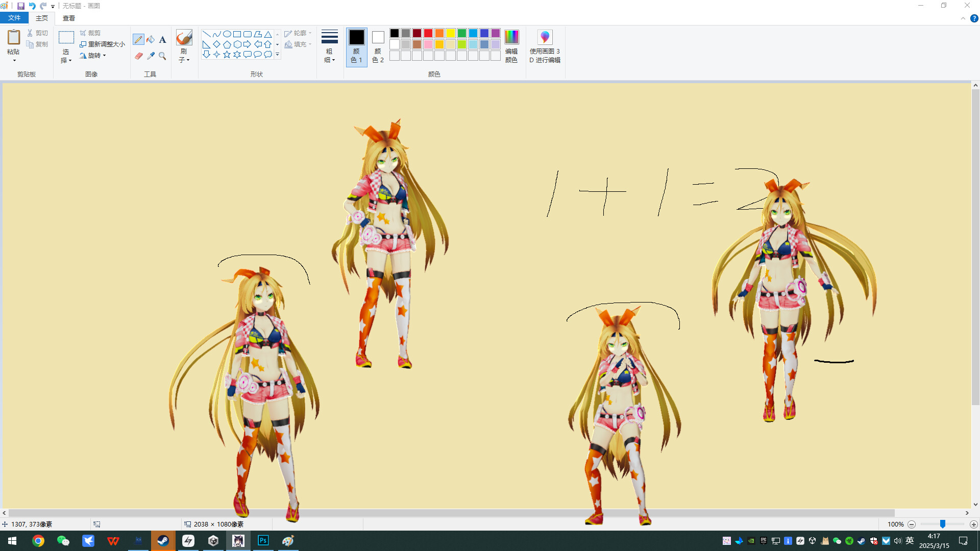Select the Eraser tool

[138, 56]
